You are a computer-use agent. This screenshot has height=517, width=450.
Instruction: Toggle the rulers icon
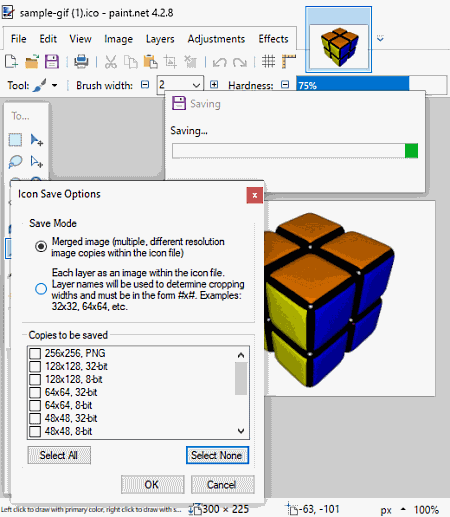click(289, 62)
